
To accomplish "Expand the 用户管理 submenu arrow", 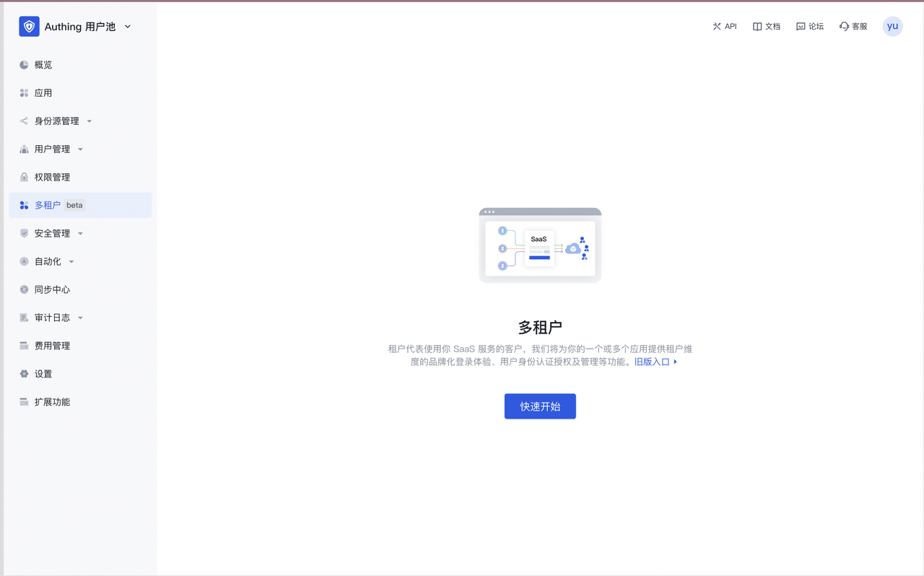I will click(80, 149).
